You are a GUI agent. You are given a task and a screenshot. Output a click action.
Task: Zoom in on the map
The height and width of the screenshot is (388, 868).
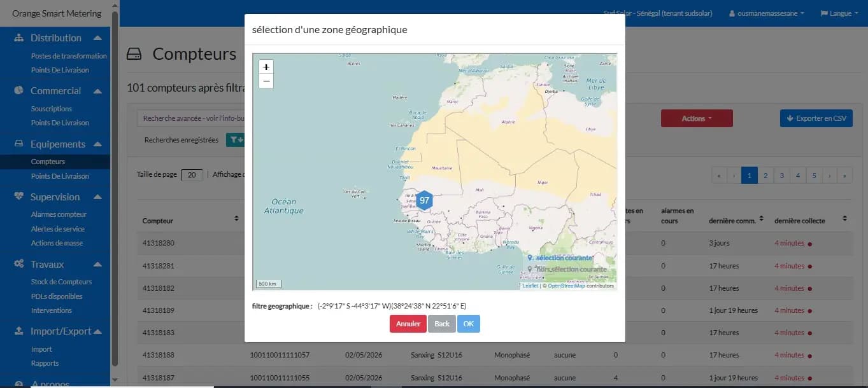(x=266, y=67)
